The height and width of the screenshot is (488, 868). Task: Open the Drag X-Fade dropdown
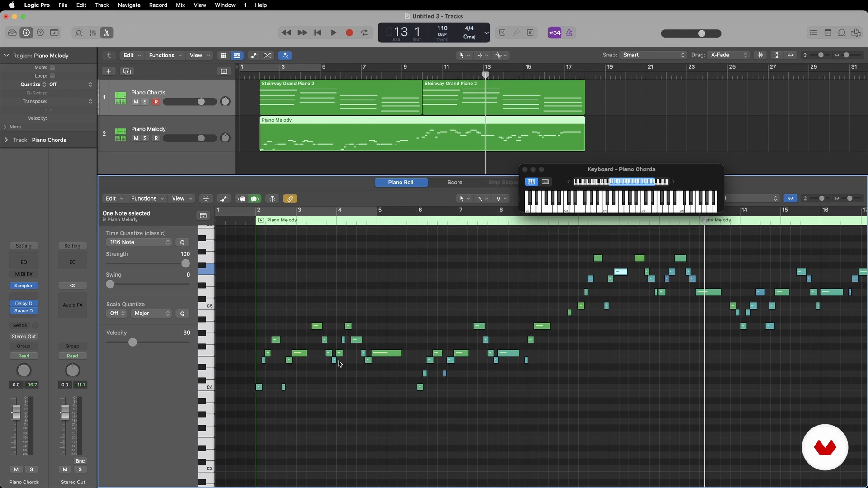[729, 55]
